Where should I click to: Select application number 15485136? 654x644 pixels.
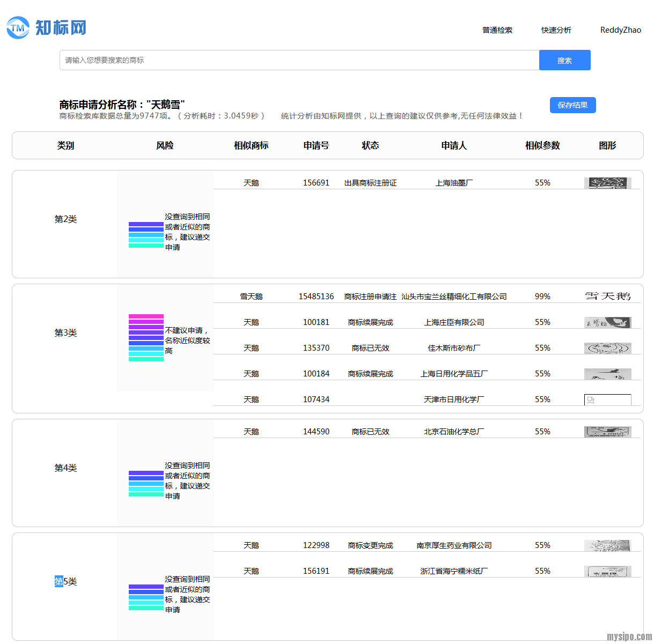click(316, 297)
